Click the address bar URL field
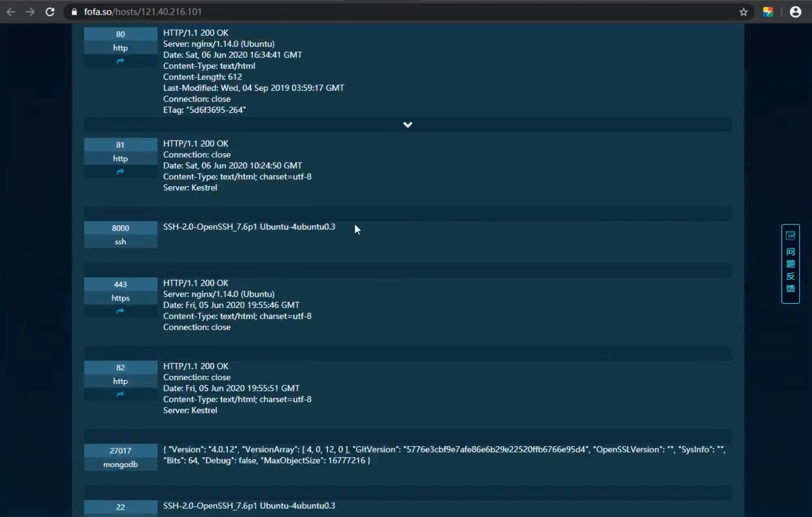 point(367,12)
